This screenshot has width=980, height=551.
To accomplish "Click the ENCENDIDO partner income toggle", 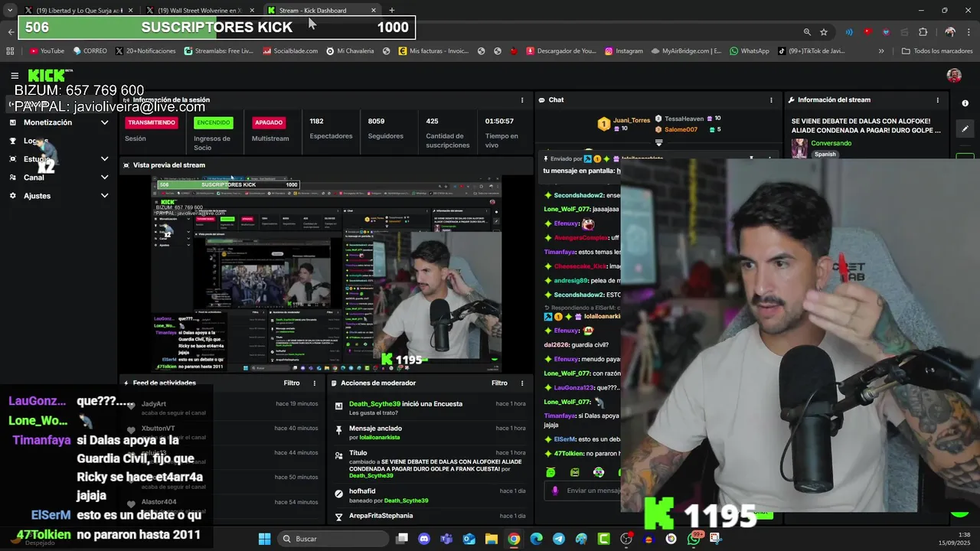I will [x=213, y=122].
